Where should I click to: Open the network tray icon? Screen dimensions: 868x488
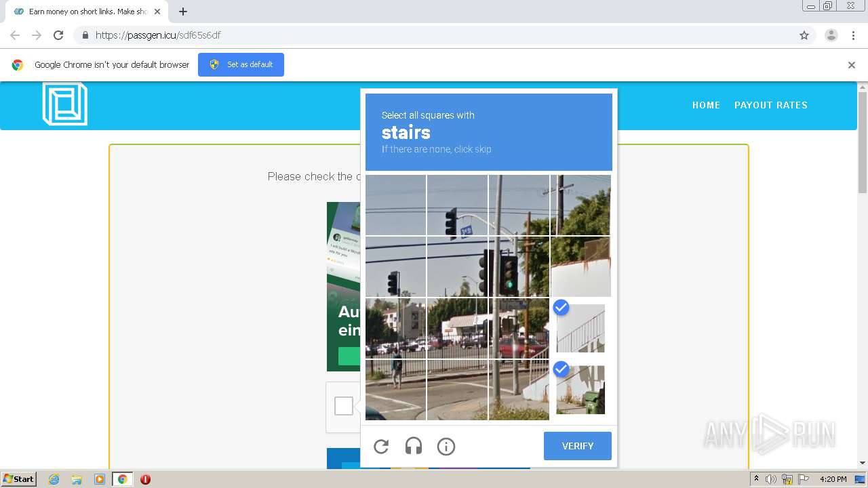tap(787, 479)
